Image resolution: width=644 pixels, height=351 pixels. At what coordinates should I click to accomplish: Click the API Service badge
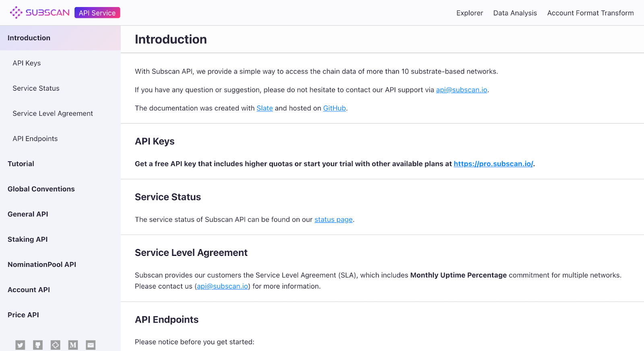[97, 13]
